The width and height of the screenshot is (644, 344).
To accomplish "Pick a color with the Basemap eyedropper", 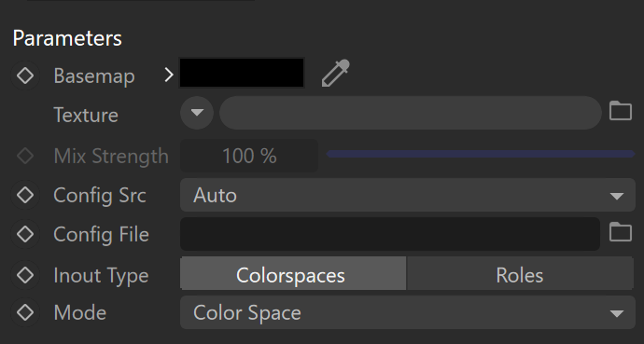I will coord(336,74).
